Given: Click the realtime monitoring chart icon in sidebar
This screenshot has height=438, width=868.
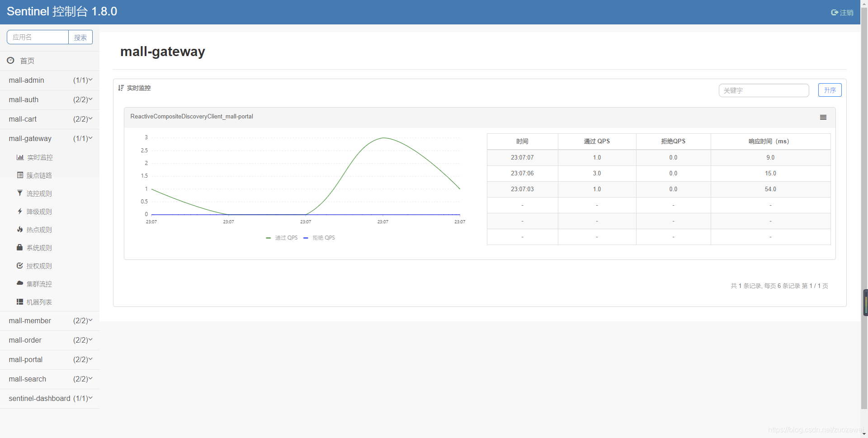Looking at the screenshot, I should (x=20, y=157).
